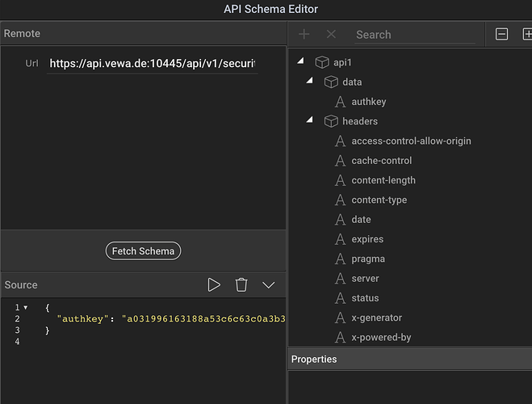
Task: Collapse the api1 tree node triangle
Action: pos(300,61)
